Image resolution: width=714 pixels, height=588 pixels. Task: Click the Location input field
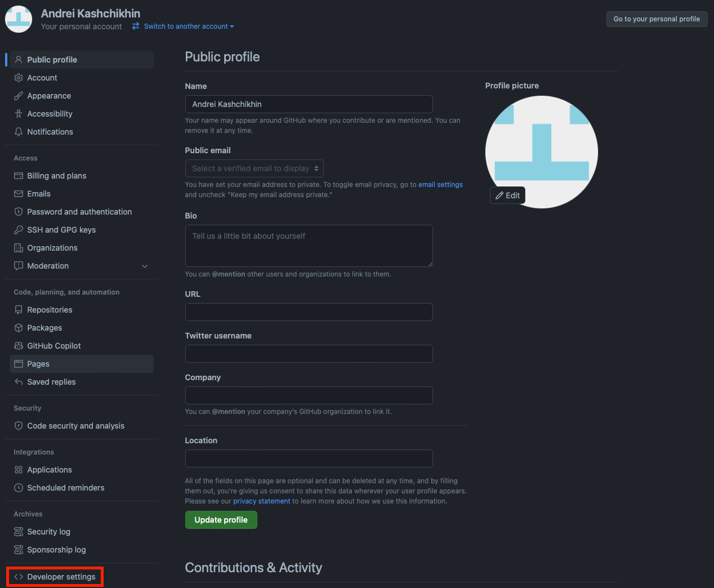pos(309,458)
